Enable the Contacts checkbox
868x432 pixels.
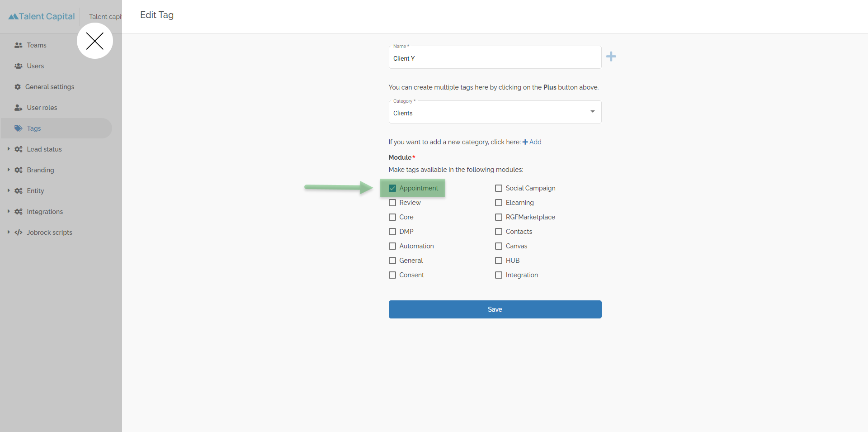(x=499, y=232)
